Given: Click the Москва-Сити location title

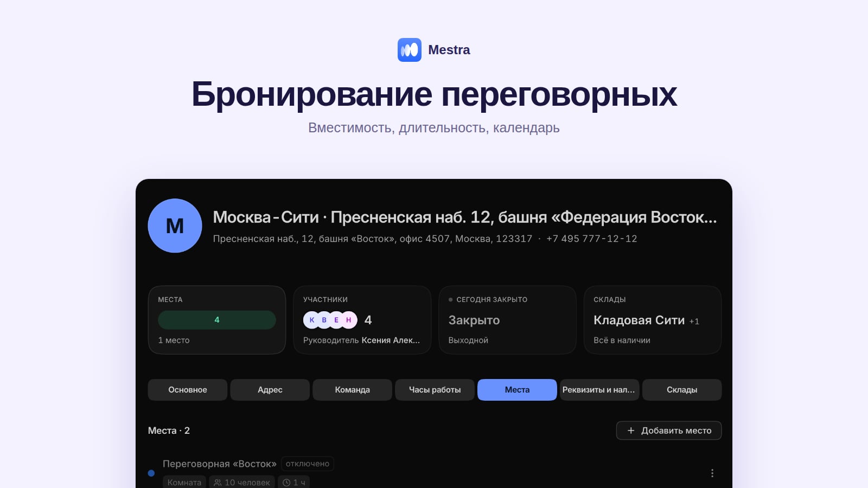Looking at the screenshot, I should click(x=465, y=217).
